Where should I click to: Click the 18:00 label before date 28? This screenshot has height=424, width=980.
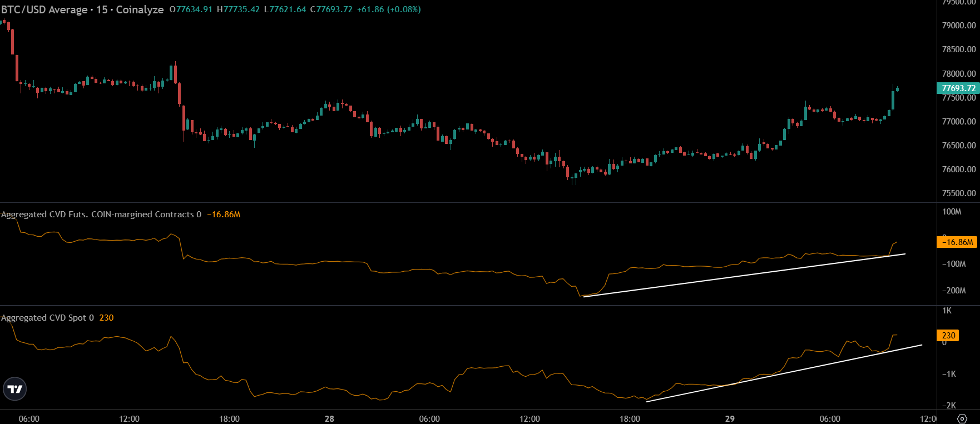tap(229, 418)
